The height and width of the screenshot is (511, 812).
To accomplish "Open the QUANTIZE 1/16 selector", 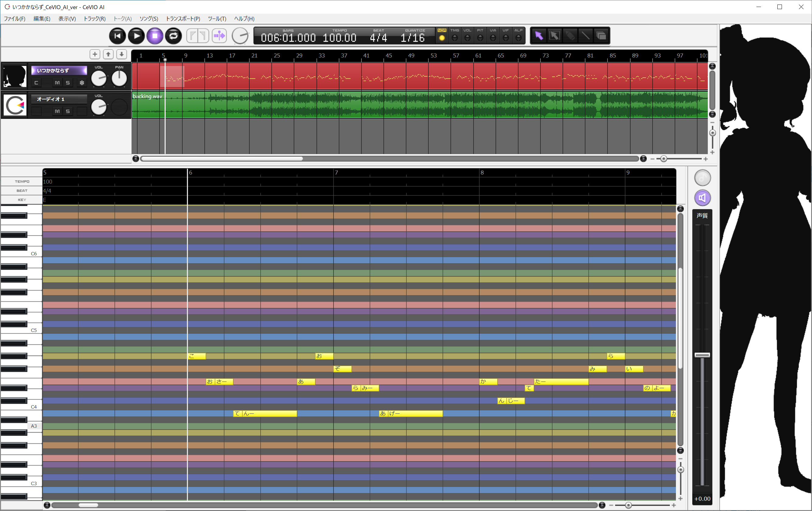I will [x=413, y=38].
